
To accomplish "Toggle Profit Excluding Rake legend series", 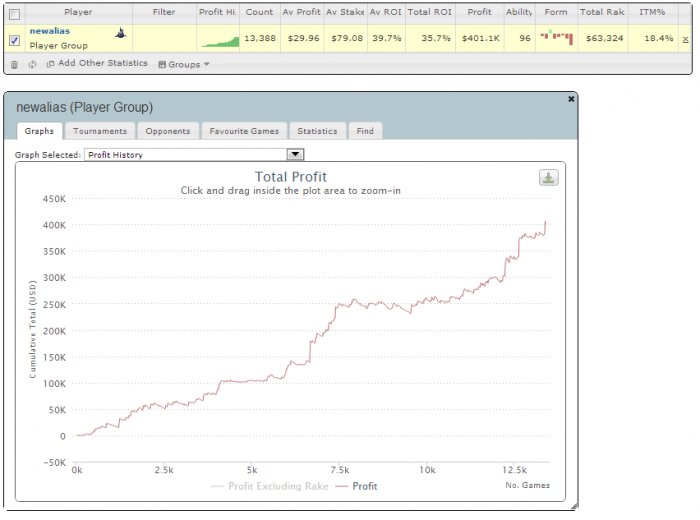I will (x=270, y=486).
